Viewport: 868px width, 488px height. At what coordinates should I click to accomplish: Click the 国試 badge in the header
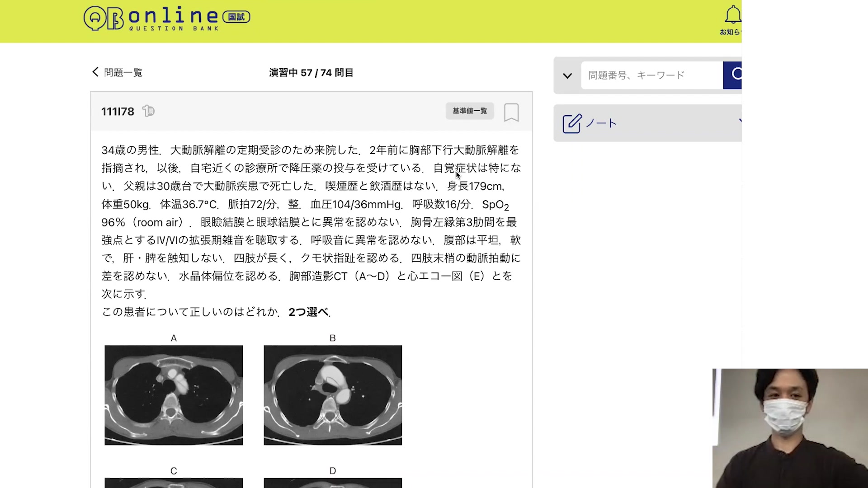click(x=236, y=17)
